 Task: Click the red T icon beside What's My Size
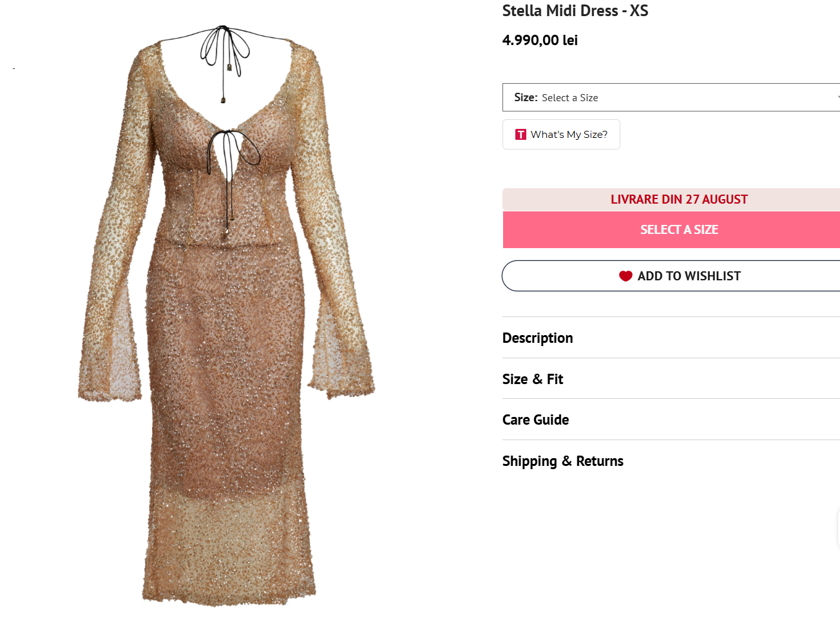pyautogui.click(x=520, y=135)
